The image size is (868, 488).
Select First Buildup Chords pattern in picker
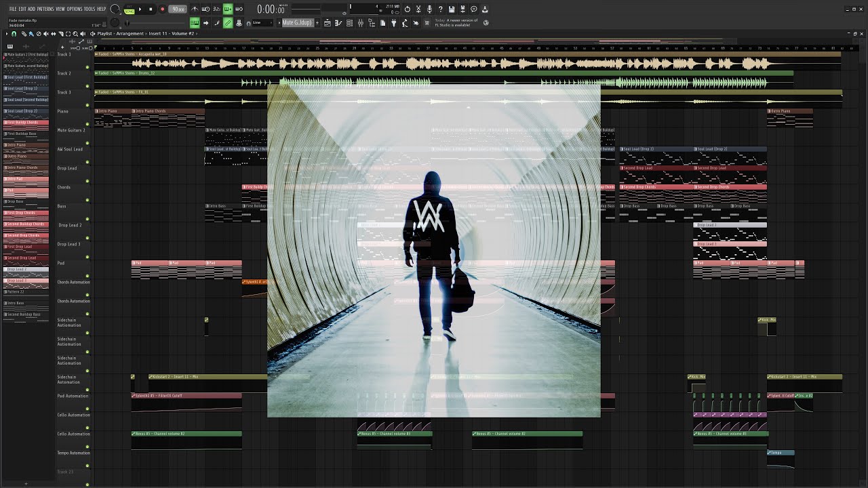point(26,125)
